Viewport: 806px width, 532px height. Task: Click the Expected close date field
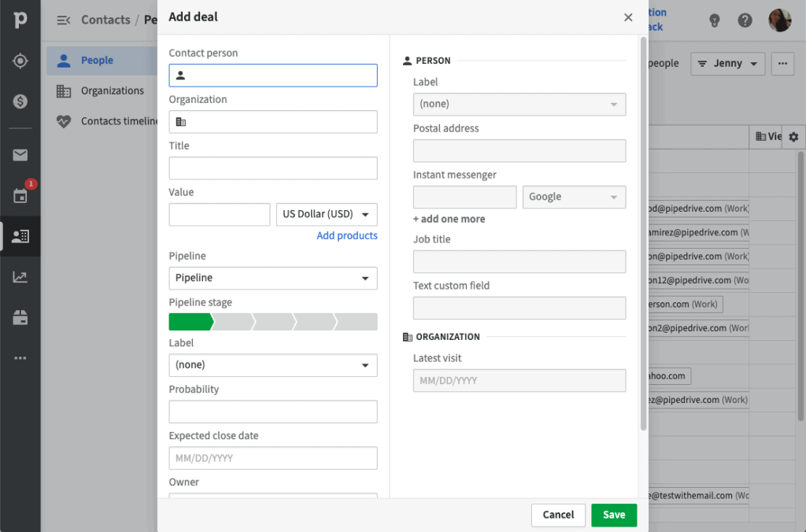point(272,458)
